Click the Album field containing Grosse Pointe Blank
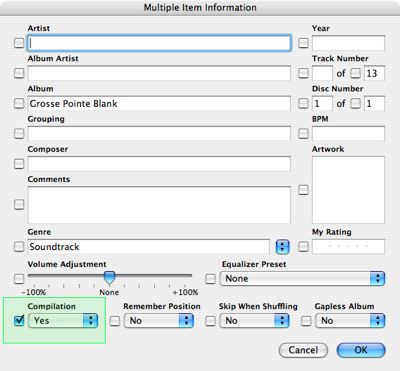The image size is (400, 371). [x=159, y=104]
